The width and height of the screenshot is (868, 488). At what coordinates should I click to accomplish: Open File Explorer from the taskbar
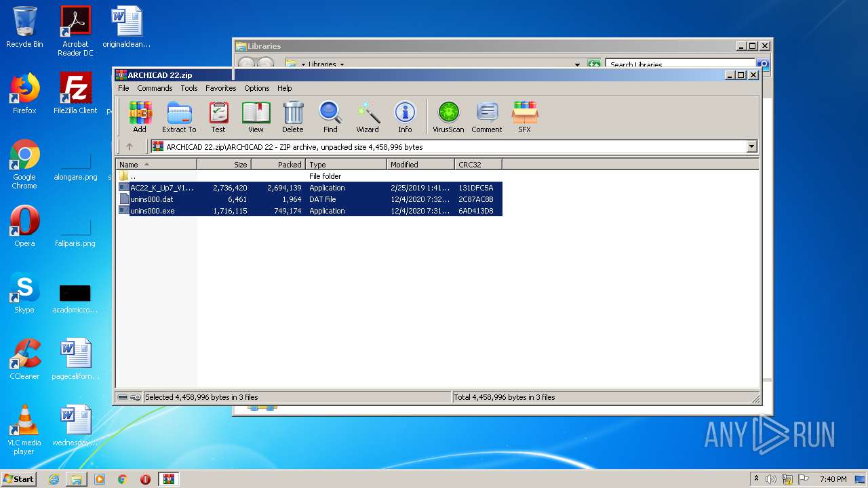point(77,479)
